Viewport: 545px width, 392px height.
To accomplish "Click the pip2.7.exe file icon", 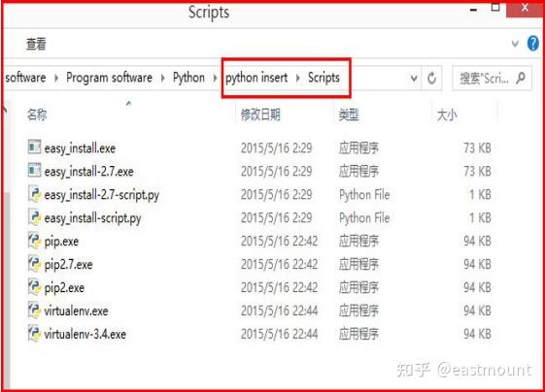I will coord(34,264).
